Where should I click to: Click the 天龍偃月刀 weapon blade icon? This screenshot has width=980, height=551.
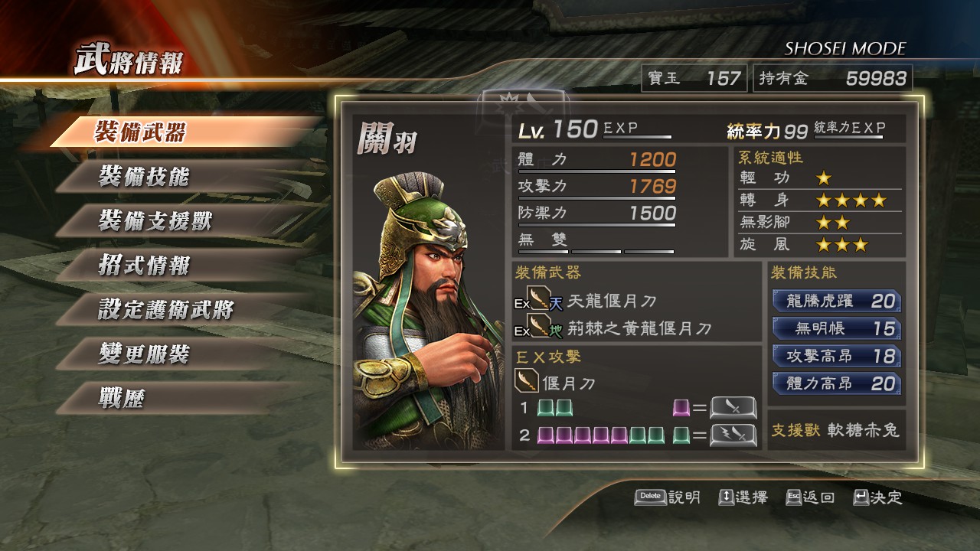coord(541,300)
